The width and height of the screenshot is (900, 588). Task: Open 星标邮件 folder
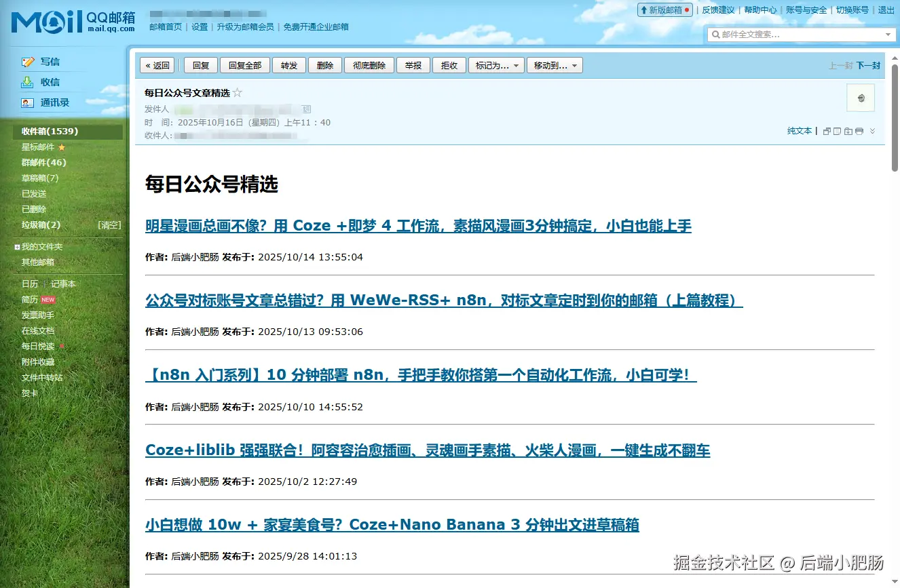pyautogui.click(x=38, y=147)
